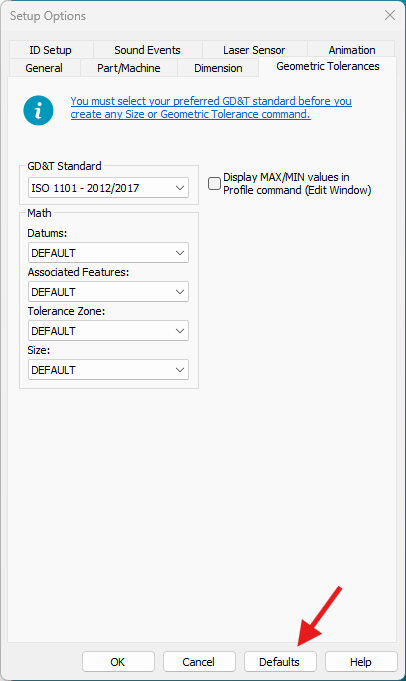Open the Size math dropdown
Image resolution: width=406 pixels, height=681 pixels.
tap(108, 370)
